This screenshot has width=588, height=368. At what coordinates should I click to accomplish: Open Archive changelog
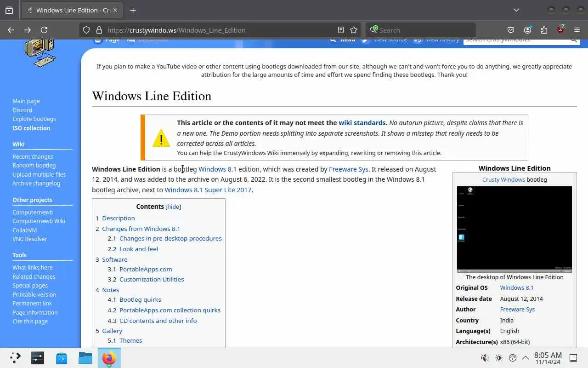(x=36, y=184)
